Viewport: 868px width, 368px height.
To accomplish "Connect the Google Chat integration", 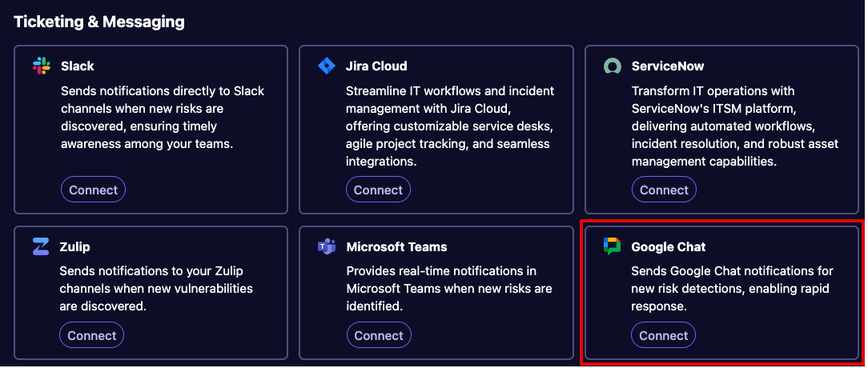I will [x=663, y=335].
